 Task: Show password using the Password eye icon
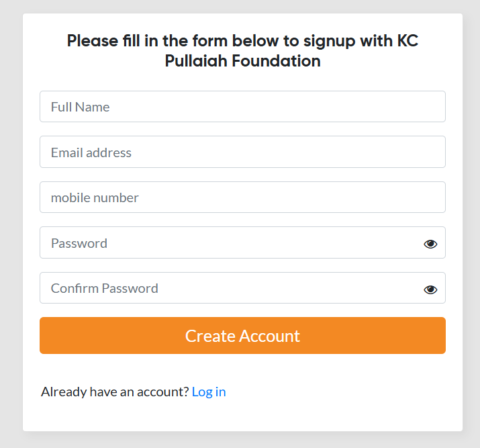[x=430, y=244]
